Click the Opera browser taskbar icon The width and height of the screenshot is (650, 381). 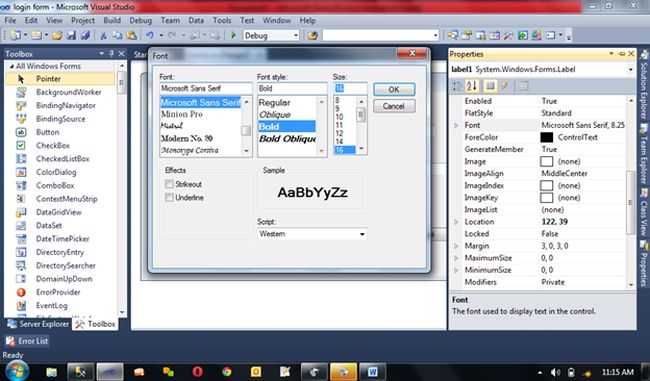pyautogui.click(x=197, y=371)
